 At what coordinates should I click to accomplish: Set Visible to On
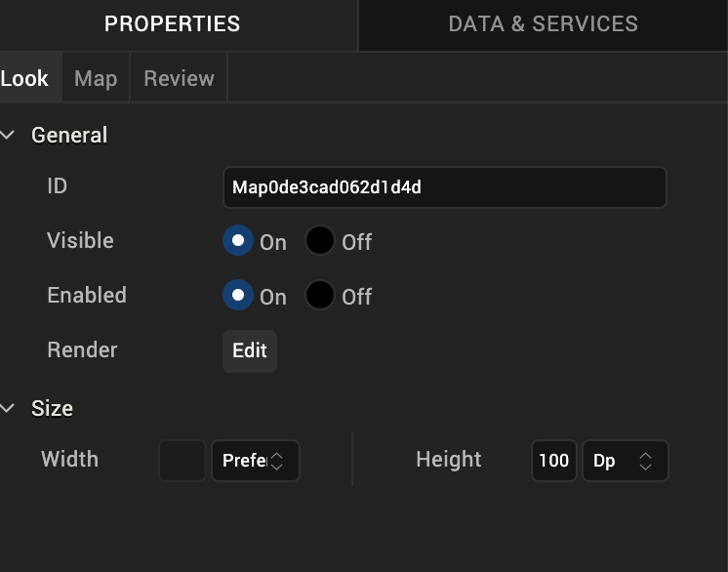tap(237, 241)
